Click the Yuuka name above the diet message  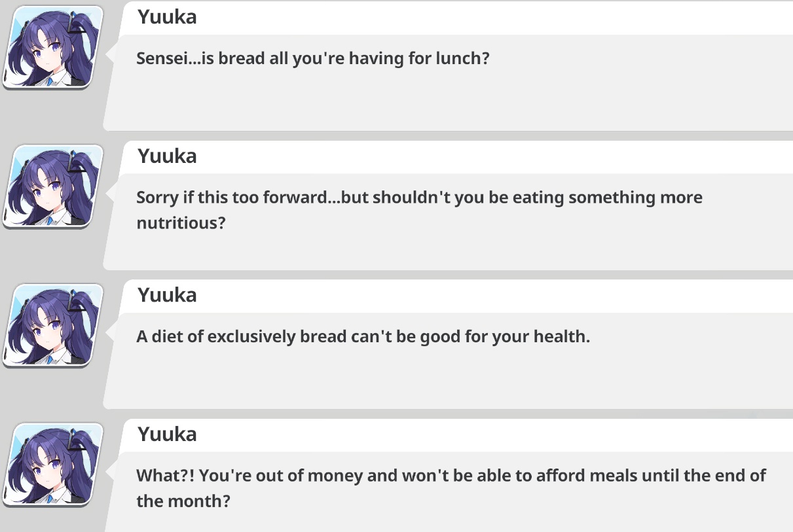coord(167,295)
